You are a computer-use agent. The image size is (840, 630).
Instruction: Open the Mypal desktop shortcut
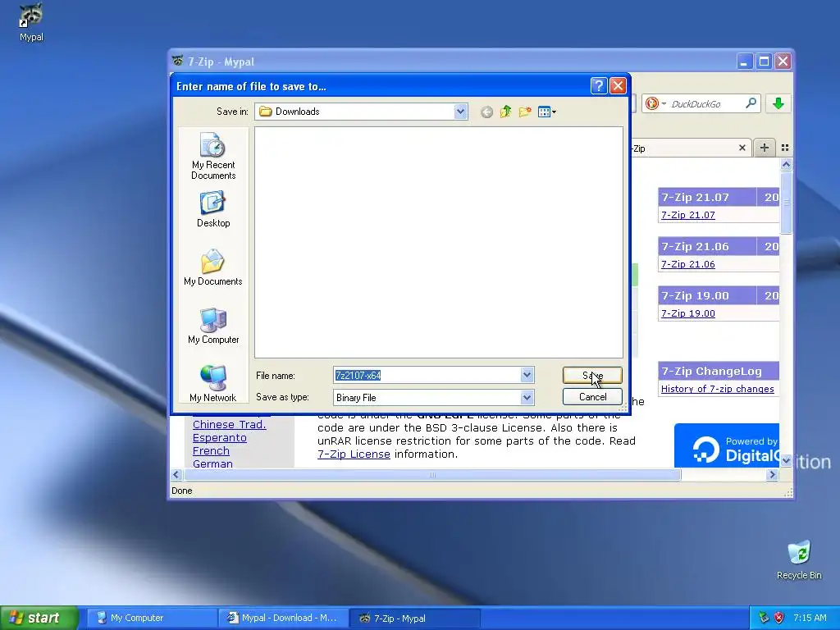(x=31, y=22)
